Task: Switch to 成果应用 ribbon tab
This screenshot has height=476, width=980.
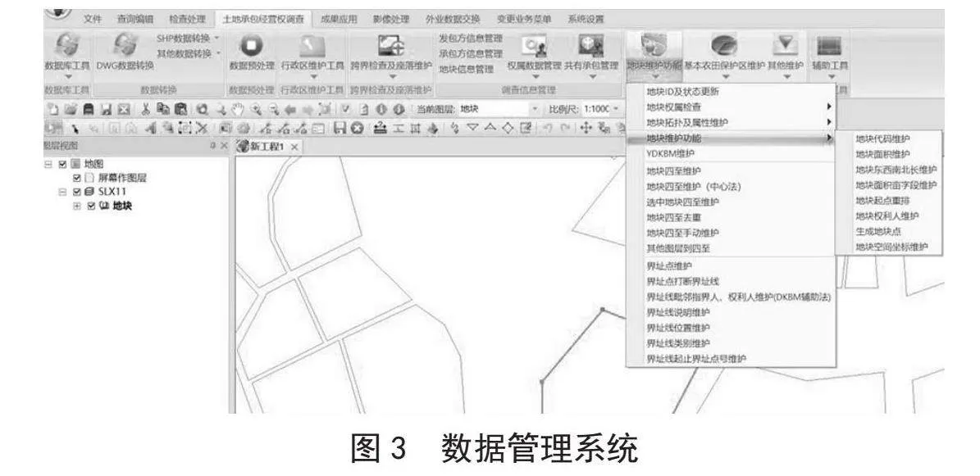Action: [339, 20]
